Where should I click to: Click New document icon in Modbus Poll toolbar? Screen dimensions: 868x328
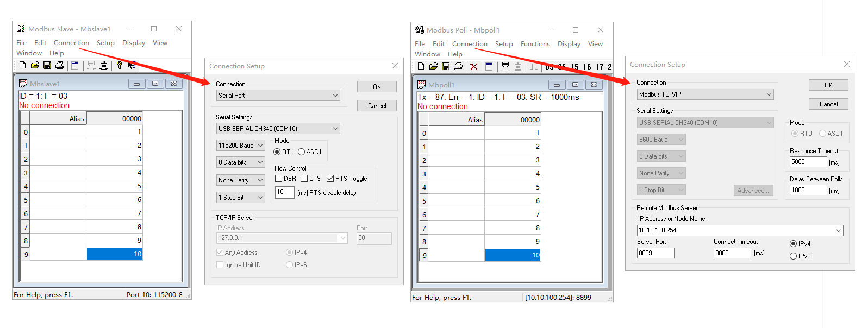click(x=421, y=66)
